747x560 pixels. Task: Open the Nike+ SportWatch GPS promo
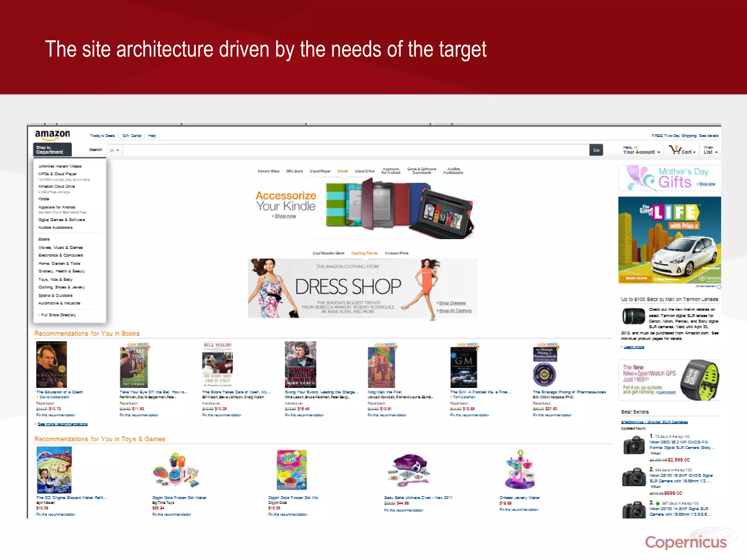pos(670,380)
